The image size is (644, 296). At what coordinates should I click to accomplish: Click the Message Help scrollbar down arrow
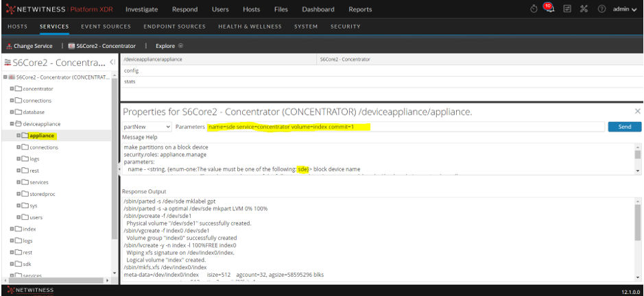[637, 171]
